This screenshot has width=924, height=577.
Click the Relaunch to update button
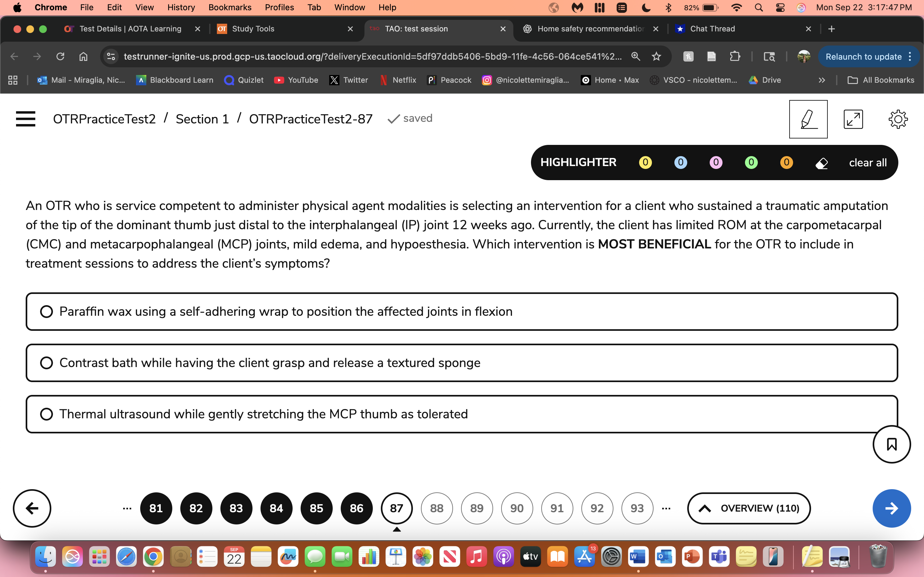[864, 56]
